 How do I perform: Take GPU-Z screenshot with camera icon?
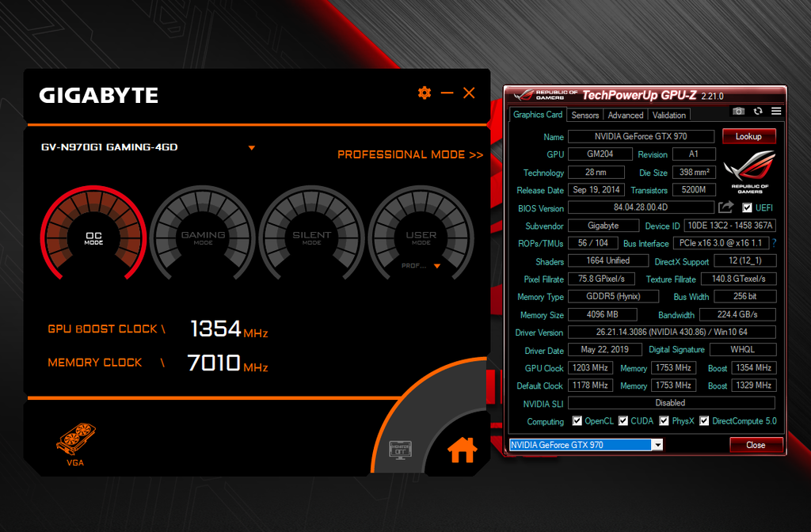(738, 111)
